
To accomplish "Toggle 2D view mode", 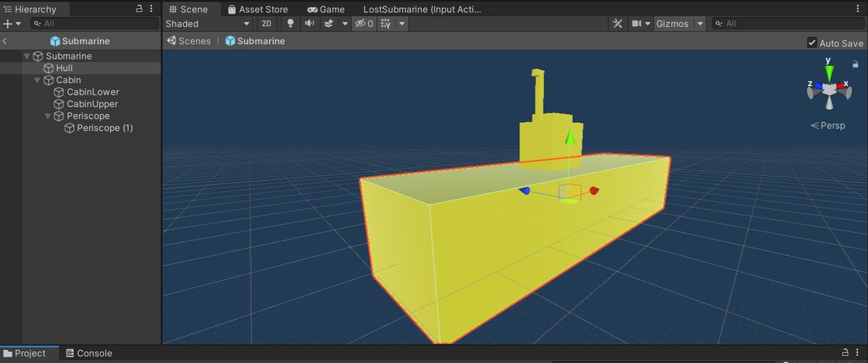I will (266, 24).
